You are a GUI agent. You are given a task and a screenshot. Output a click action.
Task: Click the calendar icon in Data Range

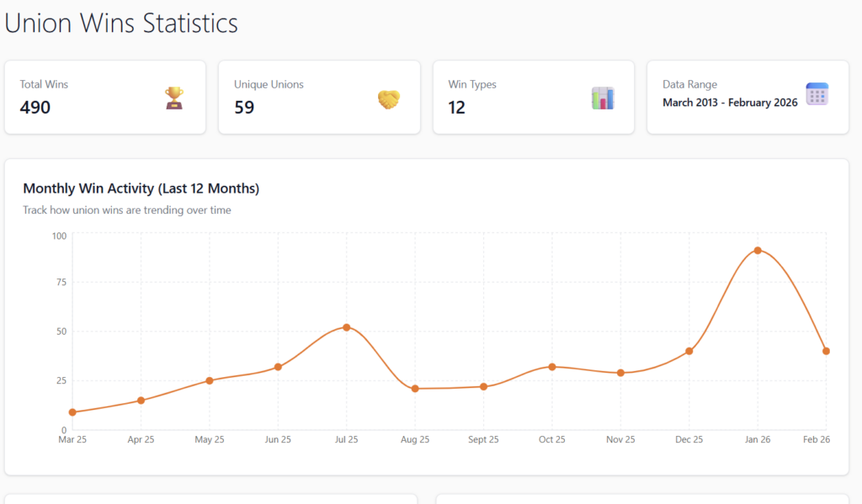[817, 94]
